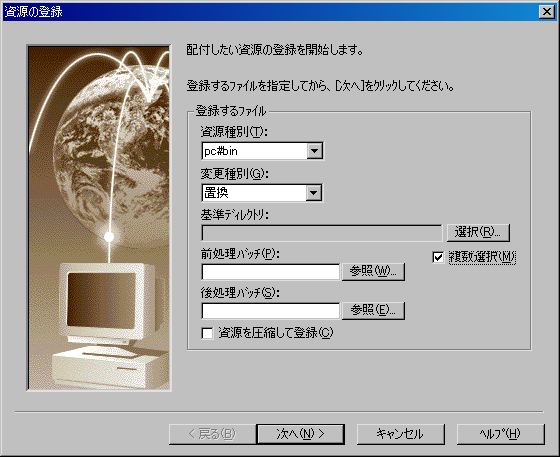
Task: Open the 資源種別 dropdown arrow
Action: pyautogui.click(x=315, y=151)
